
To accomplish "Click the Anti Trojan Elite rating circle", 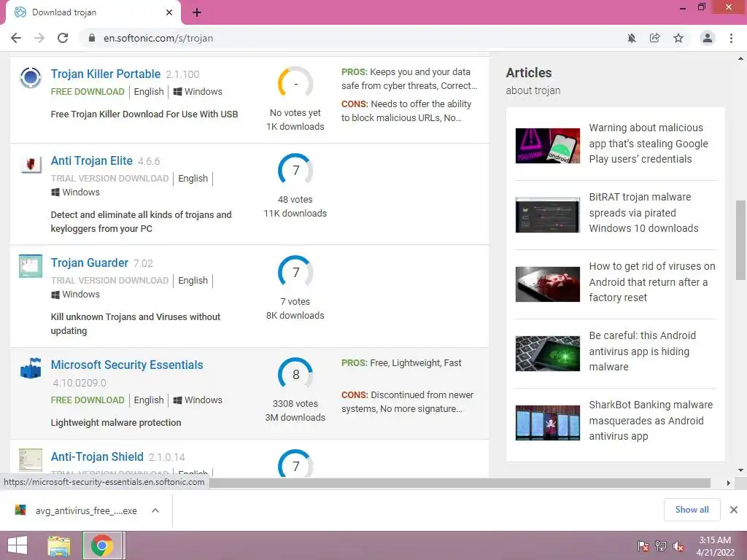I will (295, 170).
